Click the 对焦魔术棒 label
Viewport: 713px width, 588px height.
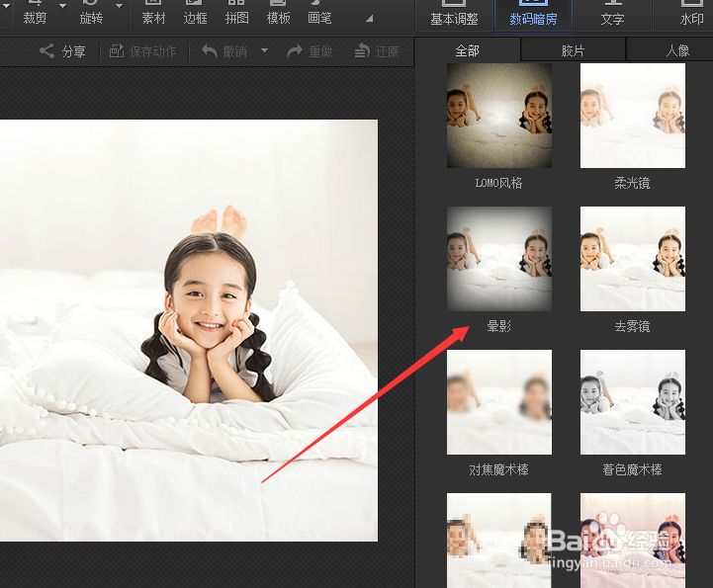click(x=498, y=469)
